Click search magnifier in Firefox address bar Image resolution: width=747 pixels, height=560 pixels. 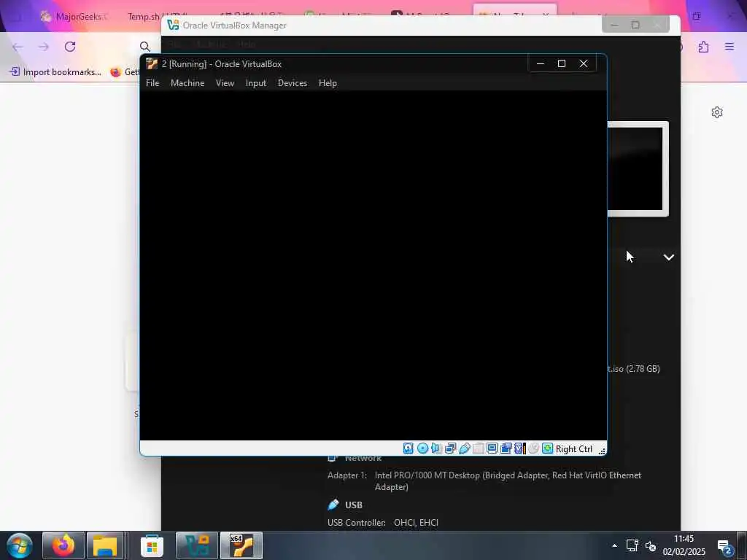point(145,47)
